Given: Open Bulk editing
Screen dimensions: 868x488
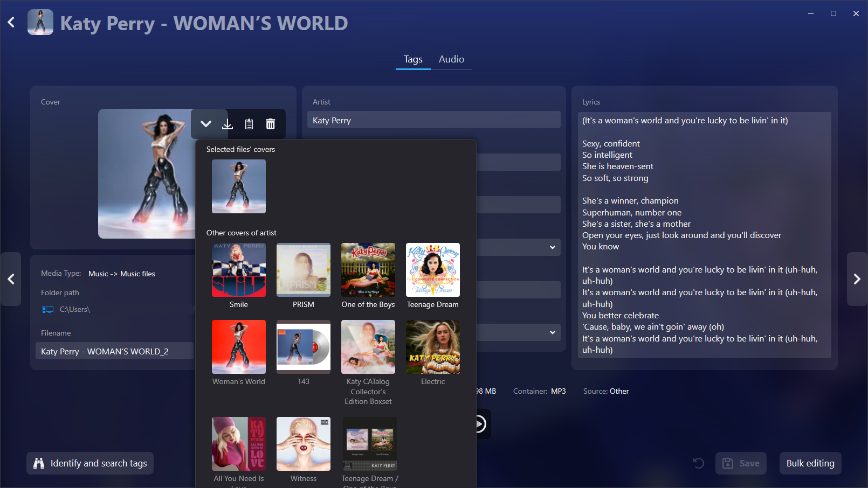Looking at the screenshot, I should pos(810,463).
